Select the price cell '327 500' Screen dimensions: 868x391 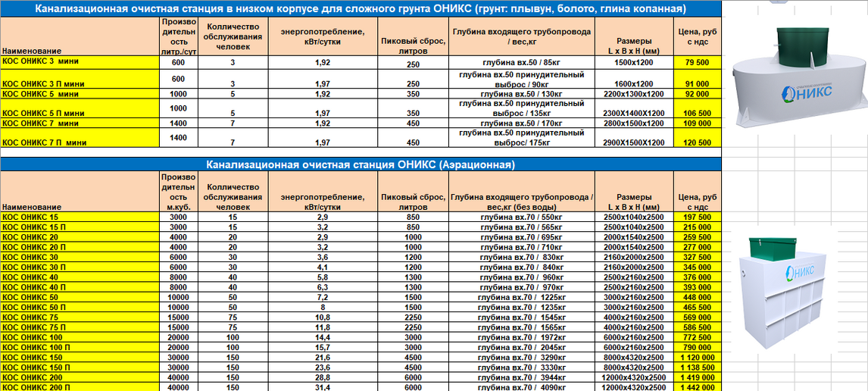click(x=698, y=257)
